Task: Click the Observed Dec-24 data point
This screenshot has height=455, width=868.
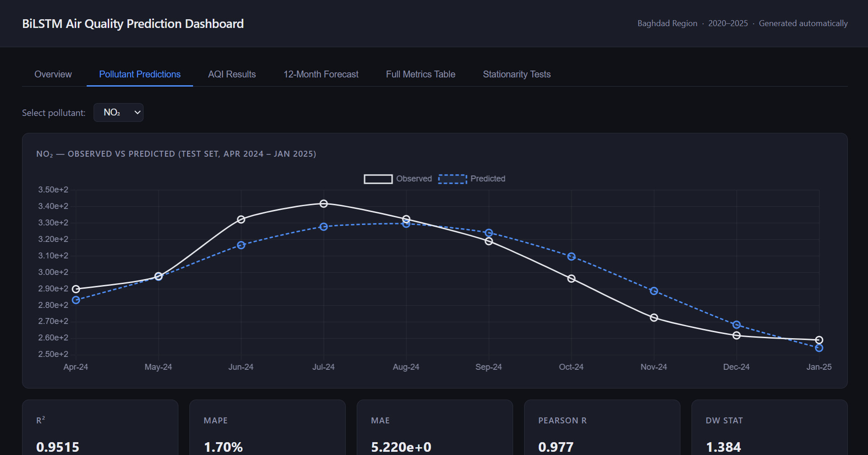Action: [737, 335]
